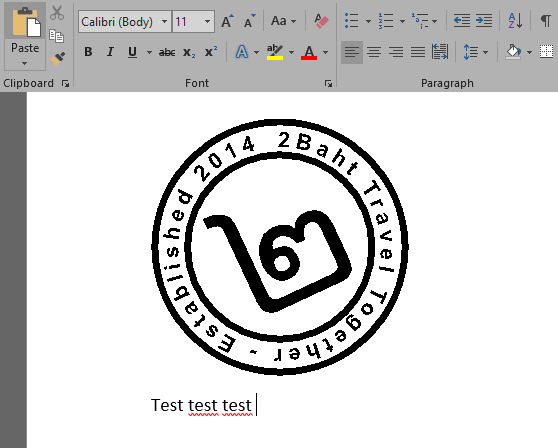Click the Borders icon
Screen dimensions: 558x448
547,52
